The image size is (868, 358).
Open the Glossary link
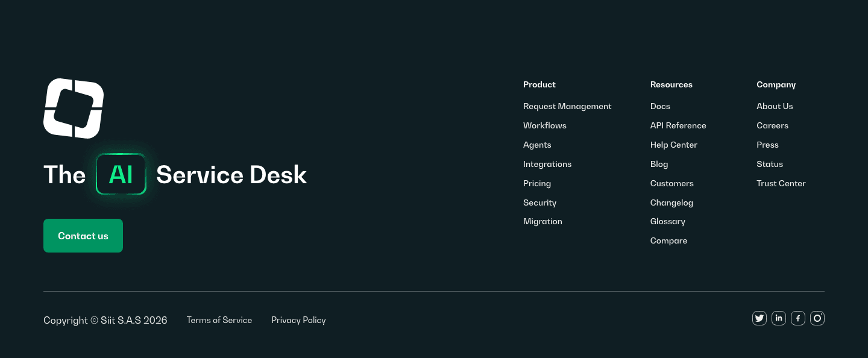click(x=668, y=221)
